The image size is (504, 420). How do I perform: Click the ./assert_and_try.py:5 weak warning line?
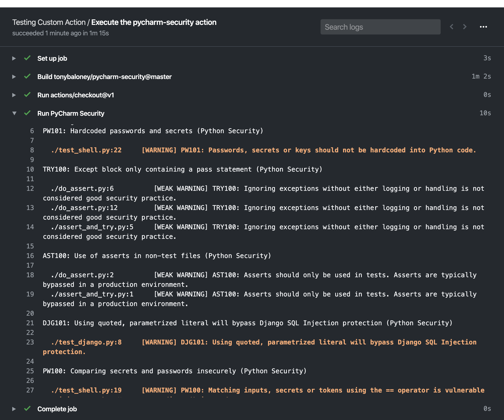pyautogui.click(x=263, y=232)
